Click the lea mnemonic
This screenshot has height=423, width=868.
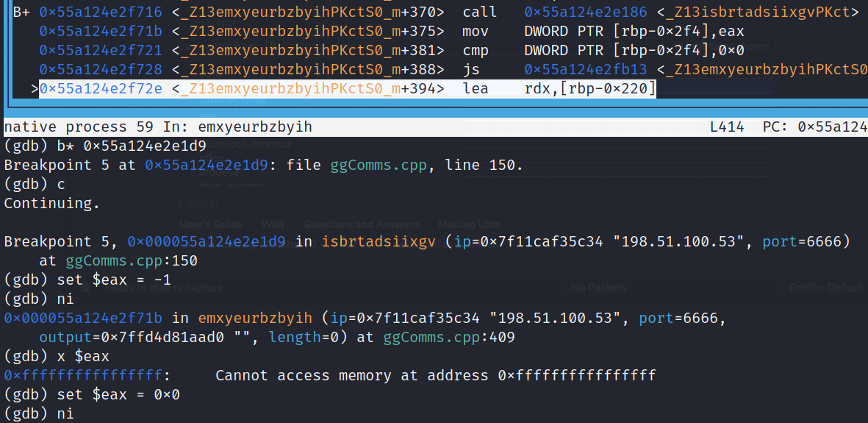pos(475,88)
